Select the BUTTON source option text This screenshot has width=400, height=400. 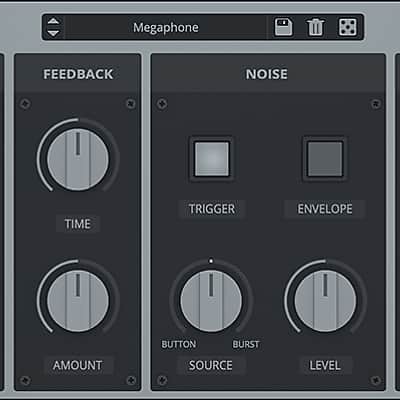coord(179,344)
